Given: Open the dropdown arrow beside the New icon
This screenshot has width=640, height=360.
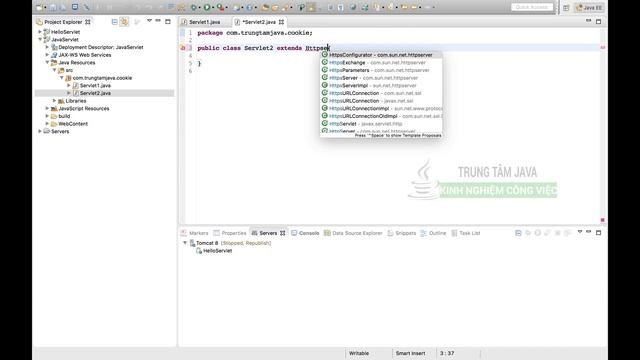Looking at the screenshot, I should point(45,7).
